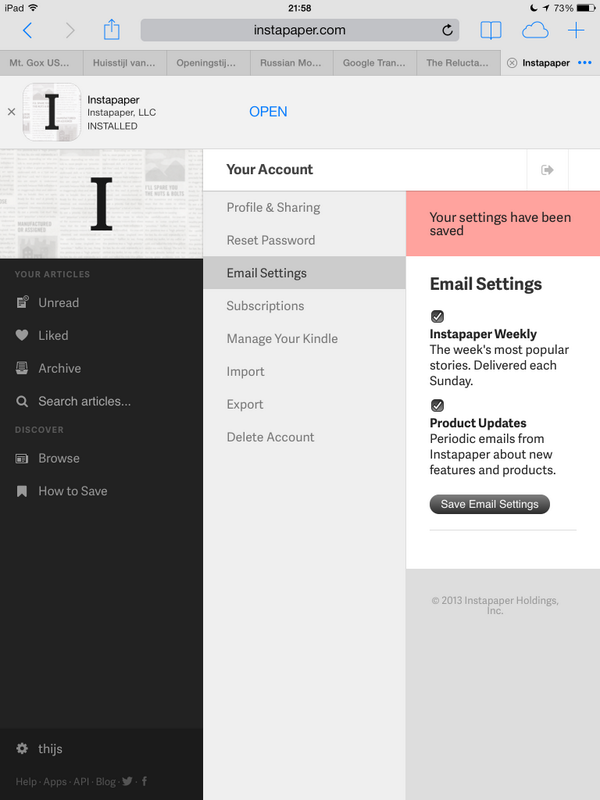Open the Help footer link
This screenshot has width=600, height=800.
[26, 782]
